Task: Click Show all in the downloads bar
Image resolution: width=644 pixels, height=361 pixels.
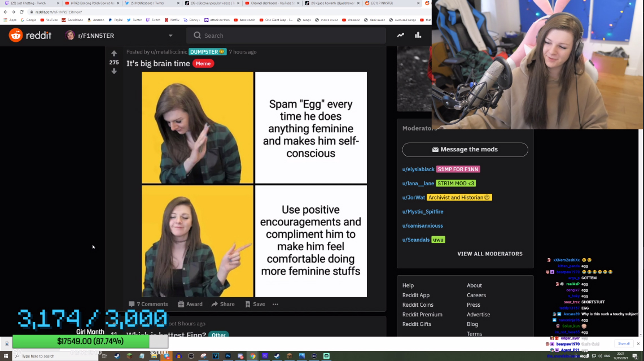Action: click(x=624, y=343)
